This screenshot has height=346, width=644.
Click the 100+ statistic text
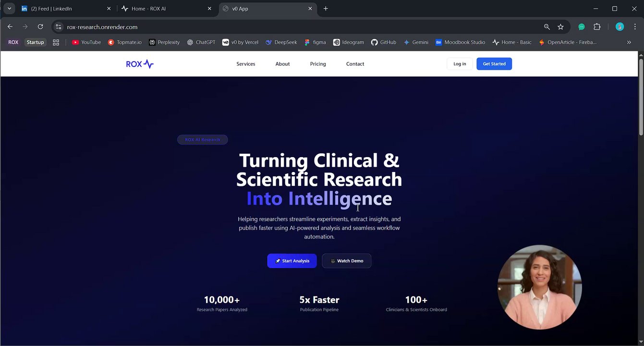(416, 300)
